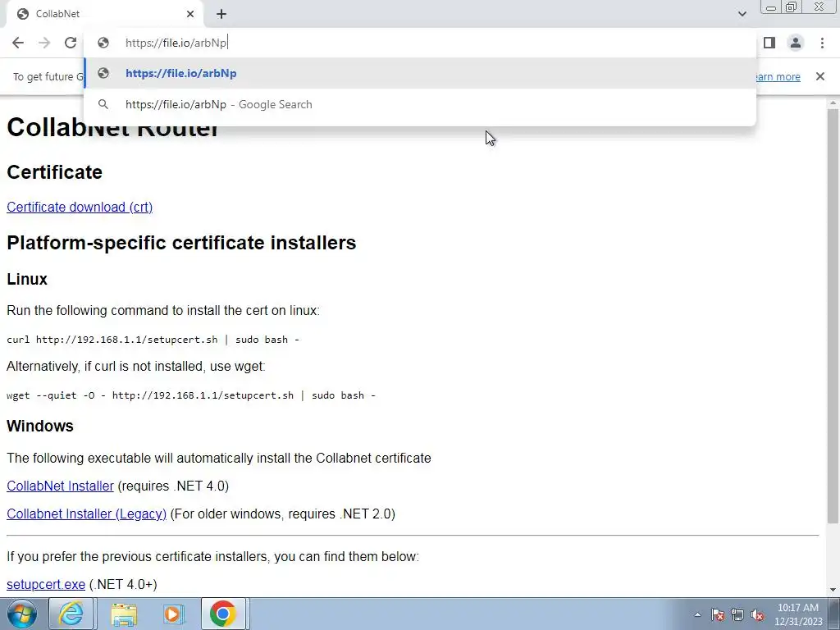Image resolution: width=840 pixels, height=630 pixels.
Task: Open Windows Media Player taskbar icon
Action: [x=173, y=614]
